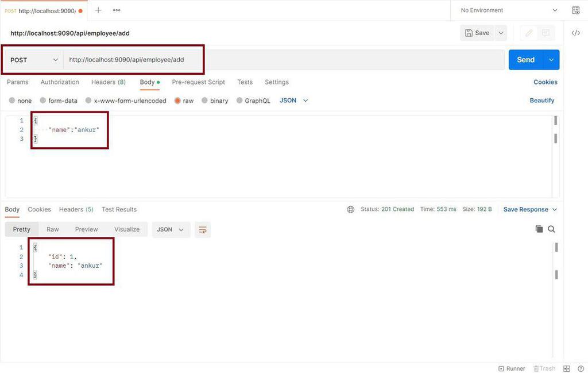Open the response Cookies tab
588x373 pixels.
pos(40,209)
